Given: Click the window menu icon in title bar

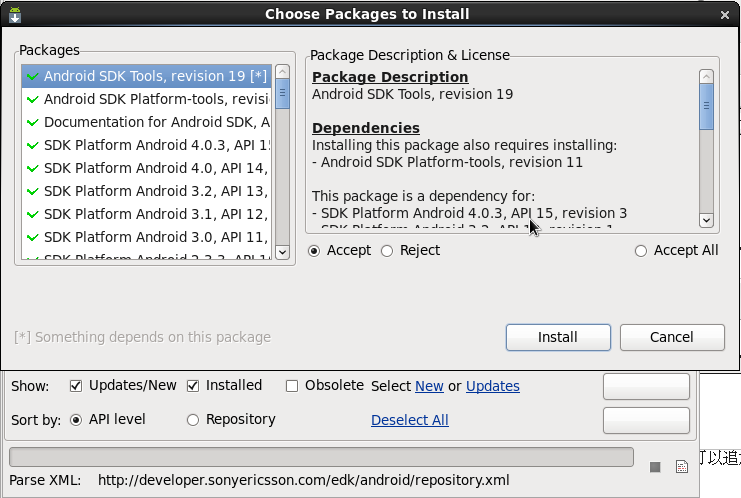Looking at the screenshot, I should point(11,14).
